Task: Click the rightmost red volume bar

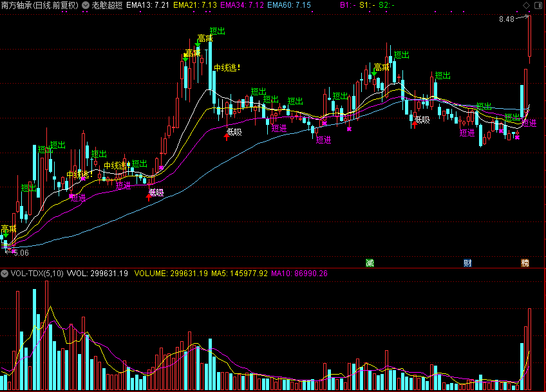Action: pos(530,349)
